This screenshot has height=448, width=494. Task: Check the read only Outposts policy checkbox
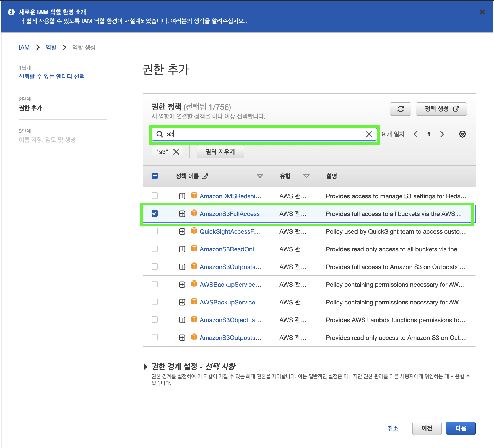click(155, 337)
